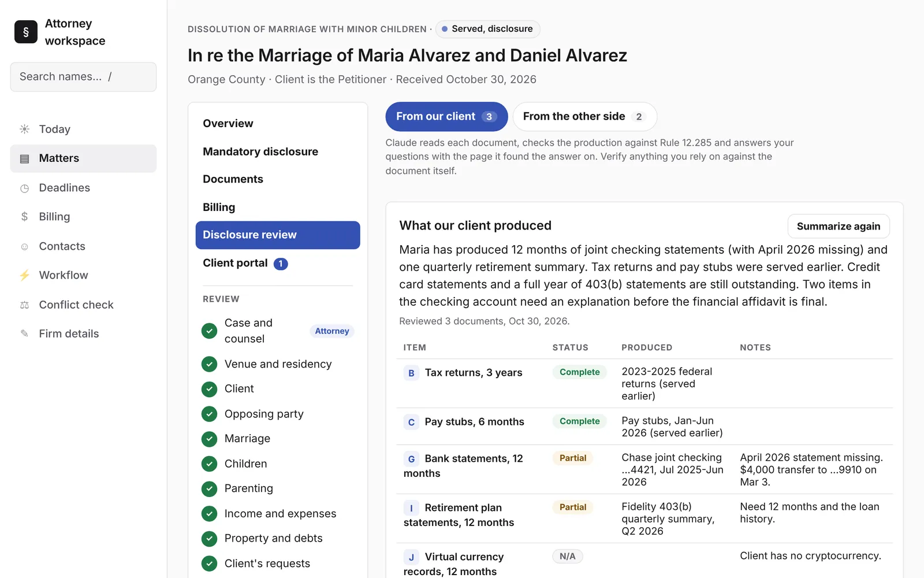Click the Matters list icon
The height and width of the screenshot is (578, 924).
pos(24,158)
